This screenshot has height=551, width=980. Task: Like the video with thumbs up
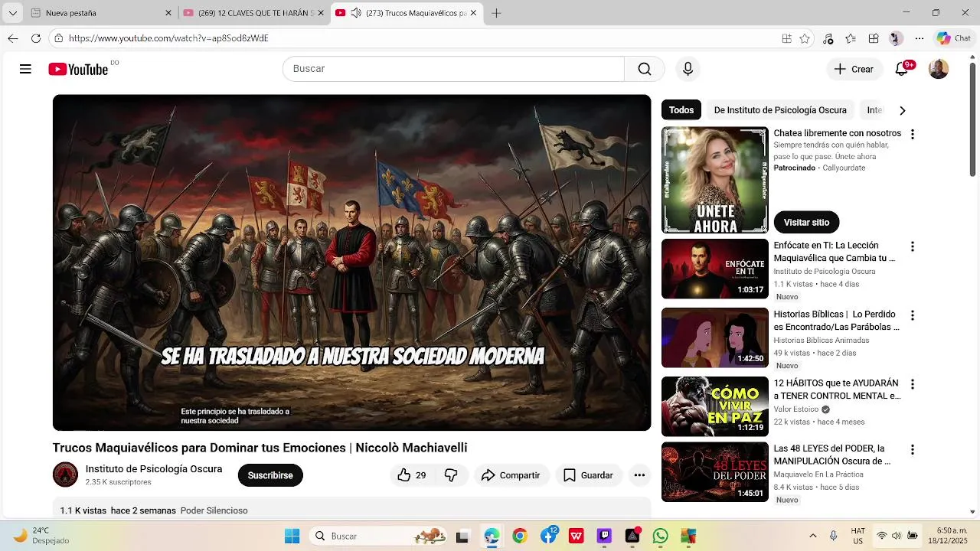point(411,475)
